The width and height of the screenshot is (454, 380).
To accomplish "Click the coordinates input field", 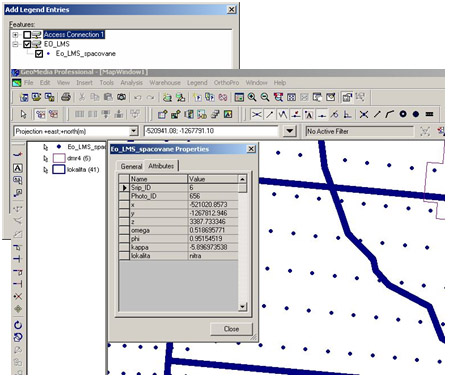I will [211, 131].
